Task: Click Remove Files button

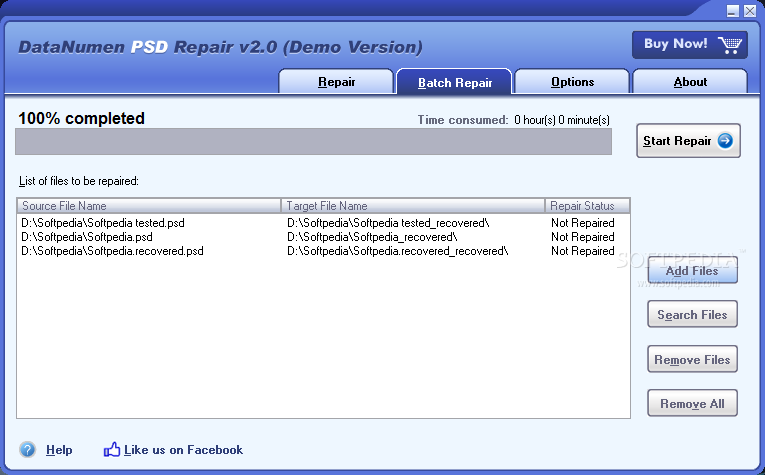Action: (x=692, y=359)
